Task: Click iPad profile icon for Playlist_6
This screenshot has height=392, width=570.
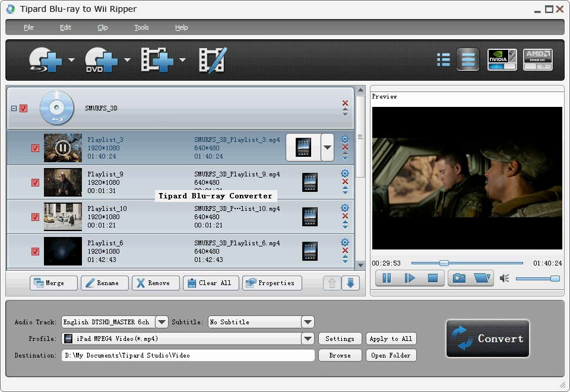Action: [x=310, y=251]
